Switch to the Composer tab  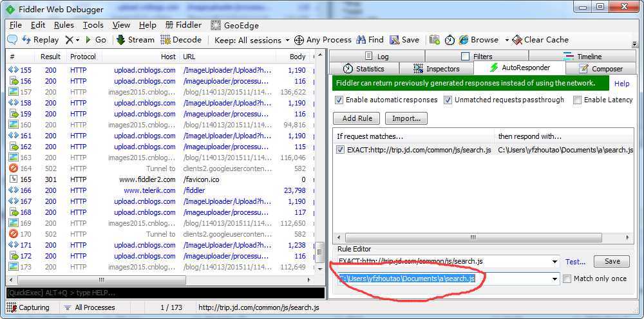click(601, 68)
